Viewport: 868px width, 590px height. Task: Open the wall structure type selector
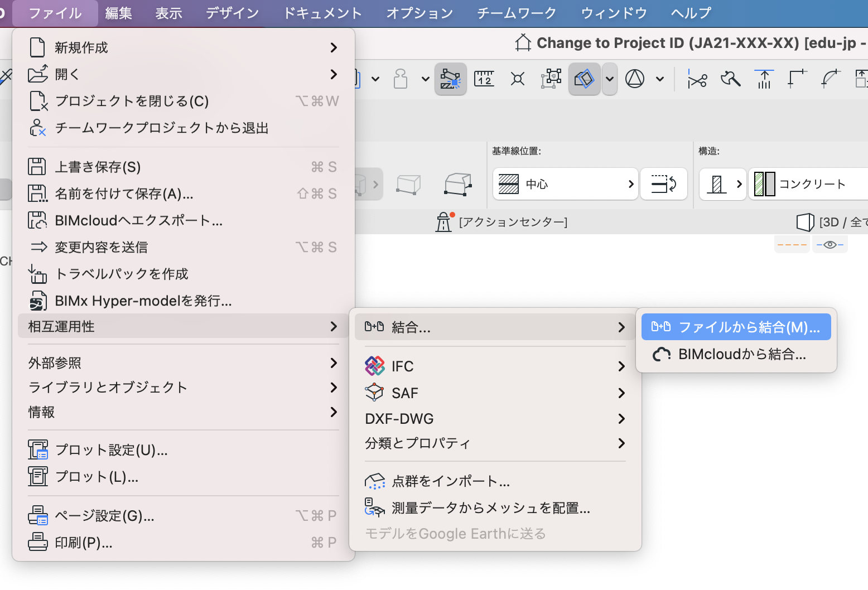(x=723, y=183)
